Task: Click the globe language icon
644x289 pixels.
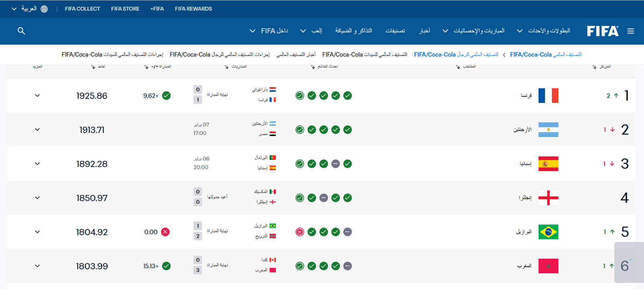Action: point(44,9)
